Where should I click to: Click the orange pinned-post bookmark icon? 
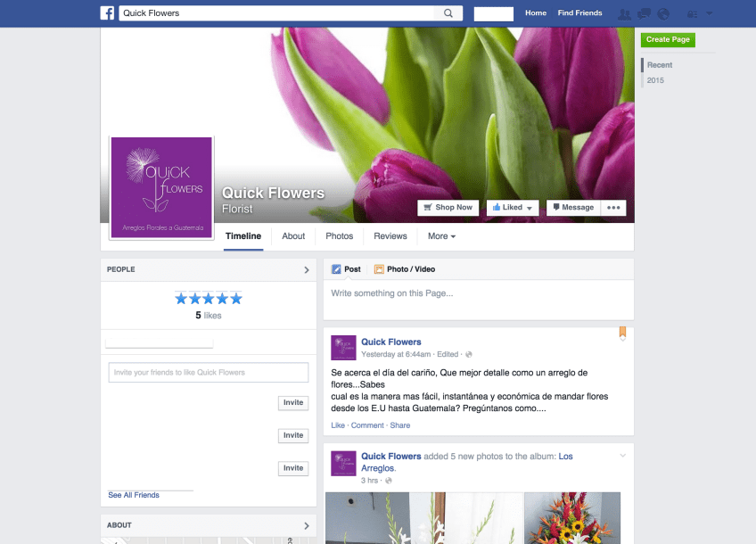tap(622, 334)
